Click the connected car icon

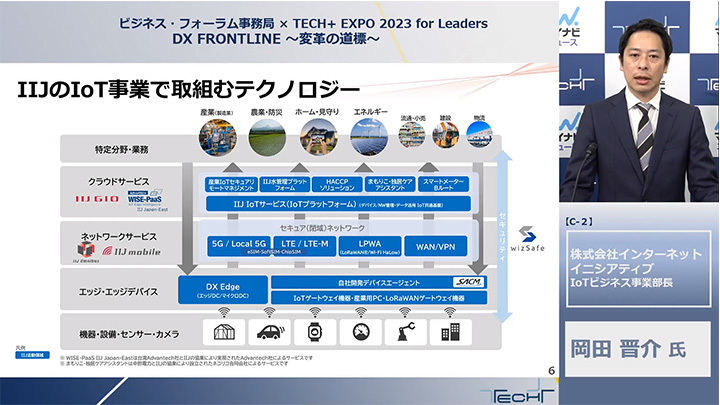[x=269, y=332]
